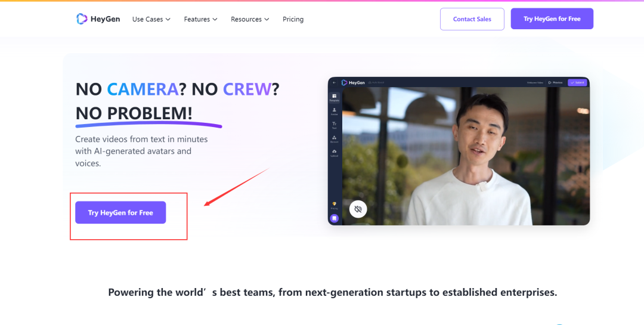Click the hero Try HeyGen for Free button
This screenshot has width=644, height=325.
click(x=120, y=212)
